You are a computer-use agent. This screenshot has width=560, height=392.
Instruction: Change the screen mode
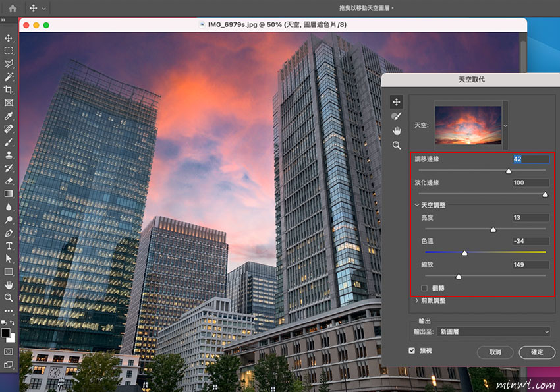[9, 365]
